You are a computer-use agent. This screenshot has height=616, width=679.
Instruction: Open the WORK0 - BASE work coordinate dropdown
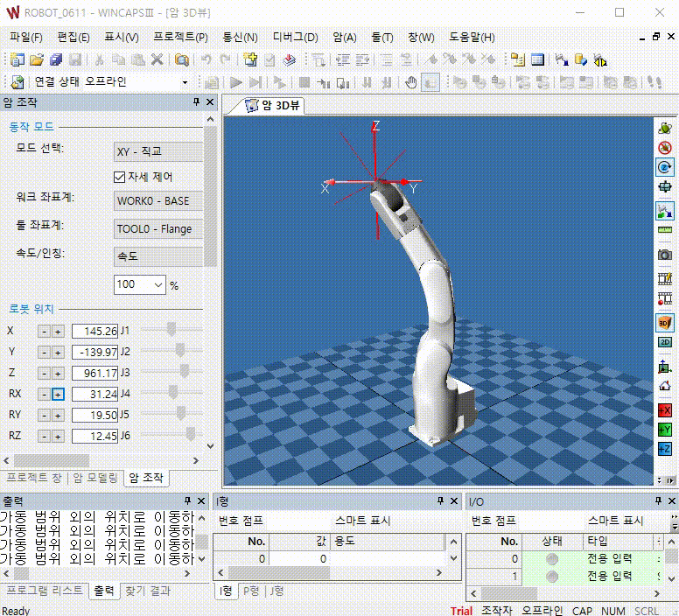(158, 201)
